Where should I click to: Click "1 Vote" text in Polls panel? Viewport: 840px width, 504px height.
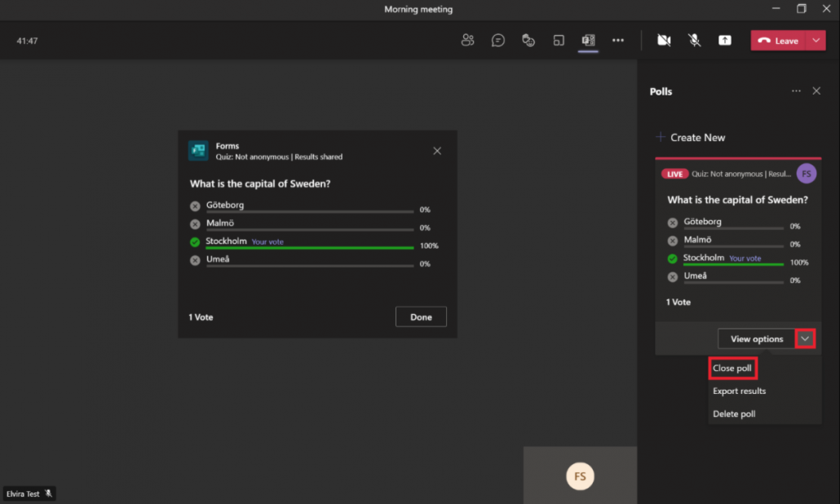(x=679, y=302)
